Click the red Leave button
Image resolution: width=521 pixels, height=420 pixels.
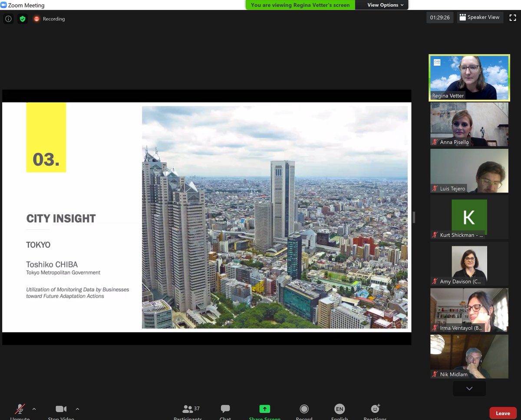click(x=503, y=413)
